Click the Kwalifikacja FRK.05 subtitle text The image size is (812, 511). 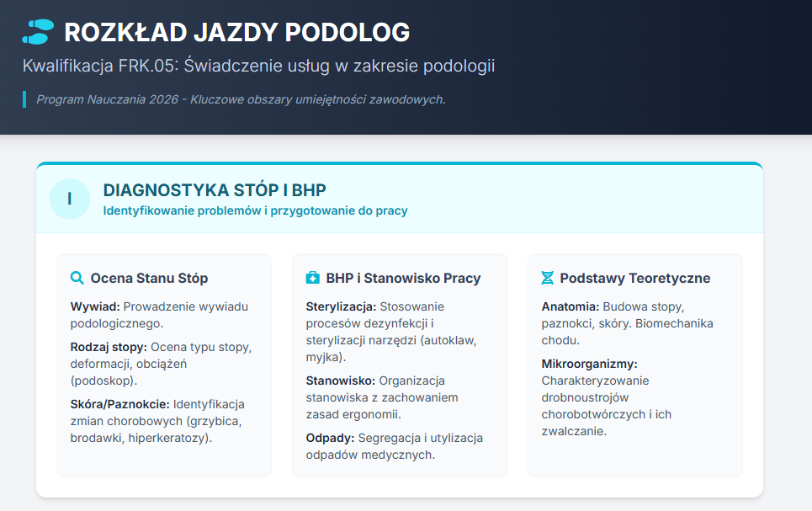[258, 66]
